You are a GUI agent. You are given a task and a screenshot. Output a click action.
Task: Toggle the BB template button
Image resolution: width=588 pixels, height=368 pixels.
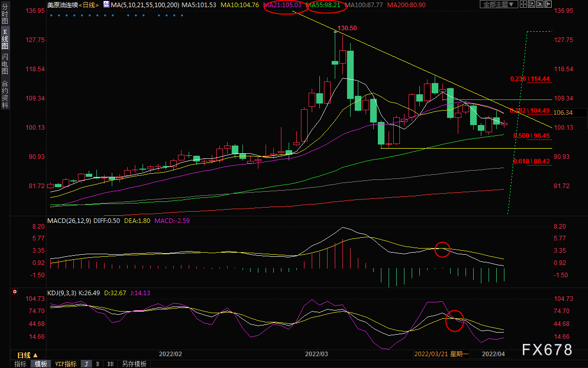click(x=110, y=364)
